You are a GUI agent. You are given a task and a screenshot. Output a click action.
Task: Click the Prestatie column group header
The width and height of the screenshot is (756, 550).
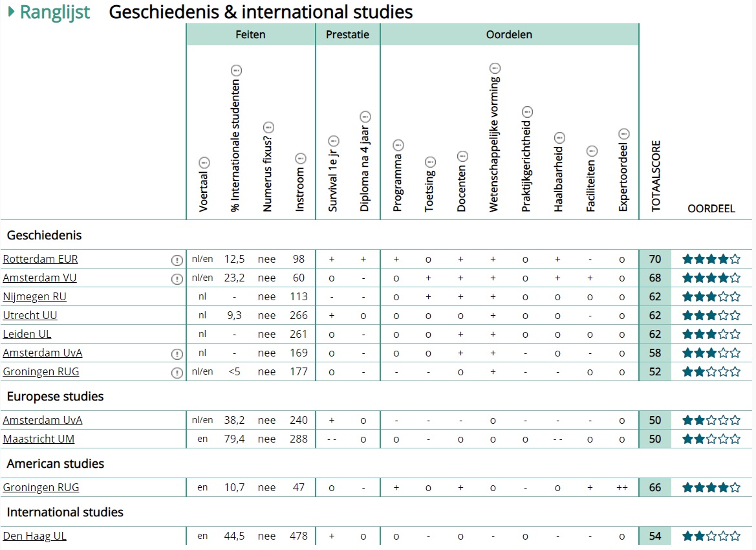click(x=348, y=35)
